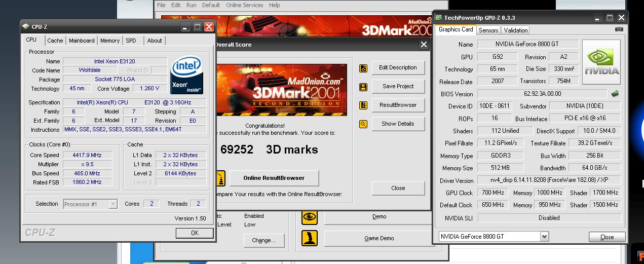Open the Memory tab in CPU-Z

click(110, 41)
